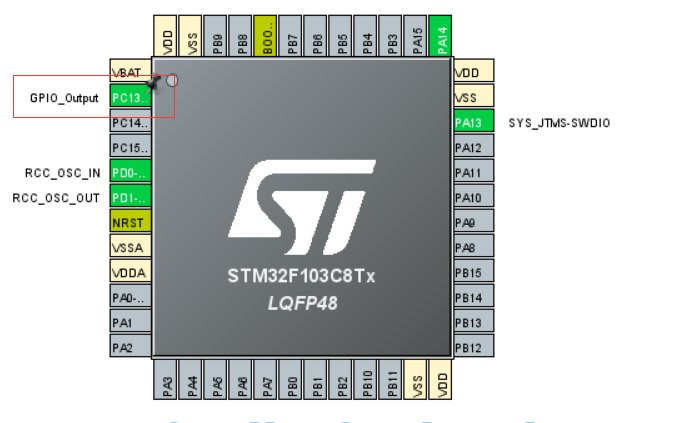This screenshot has width=675, height=423.
Task: Click the PB2 pin
Action: (x=340, y=380)
